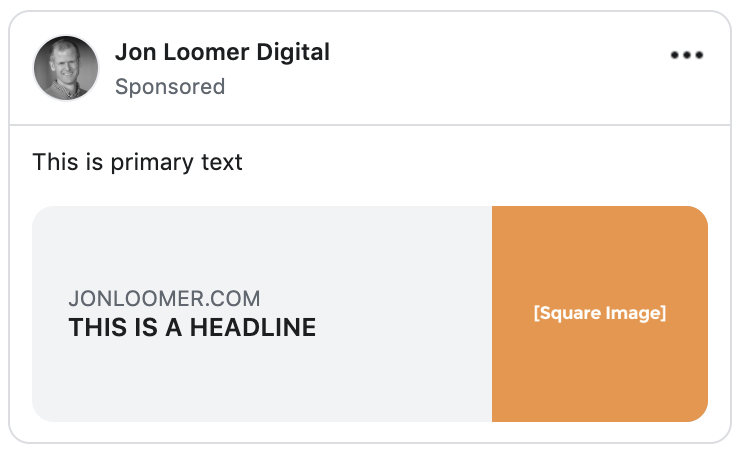Click the word 'HEADLINE' in the card

coord(253,327)
